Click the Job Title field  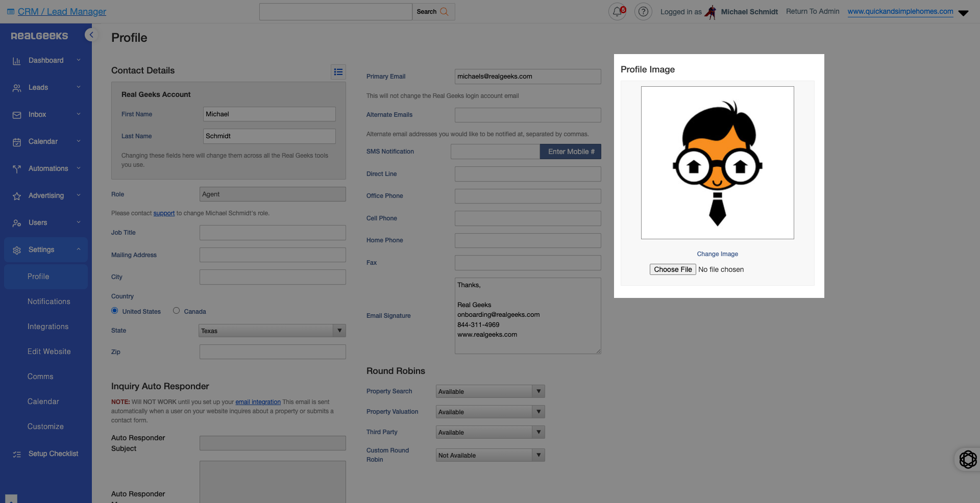(273, 233)
